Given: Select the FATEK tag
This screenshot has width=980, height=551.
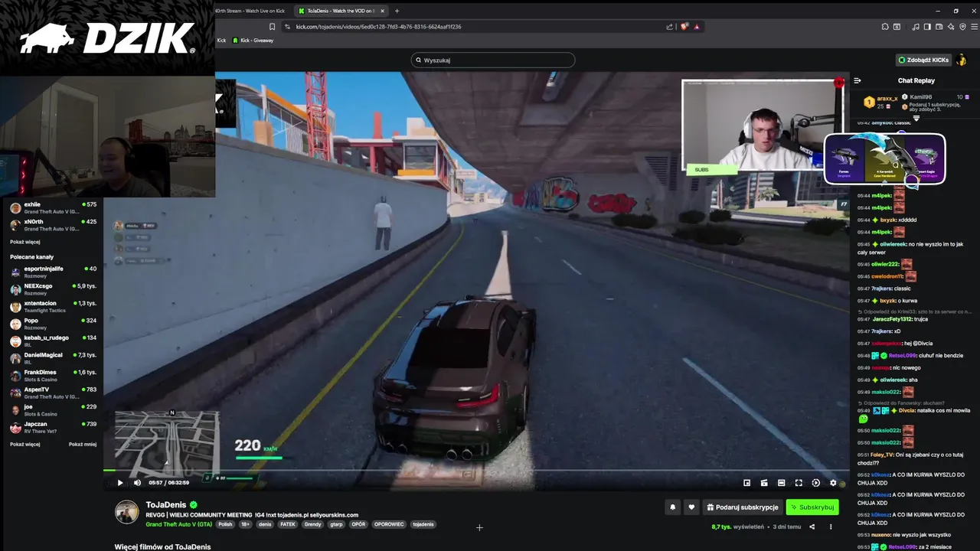Looking at the screenshot, I should 288,524.
